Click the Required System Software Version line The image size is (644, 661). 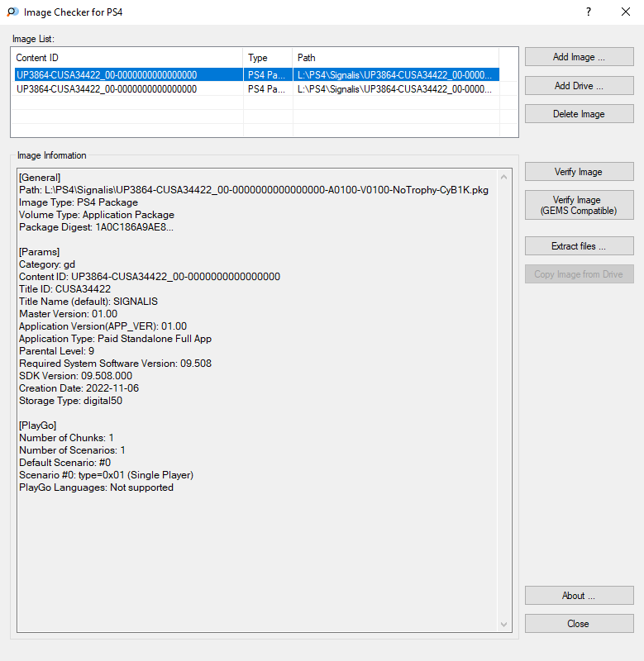115,364
